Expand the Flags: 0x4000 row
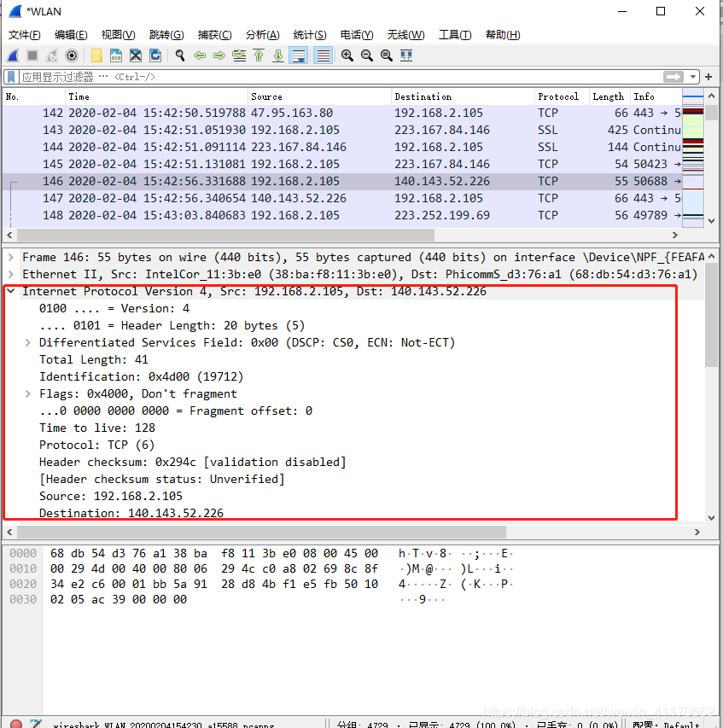 pyautogui.click(x=28, y=393)
